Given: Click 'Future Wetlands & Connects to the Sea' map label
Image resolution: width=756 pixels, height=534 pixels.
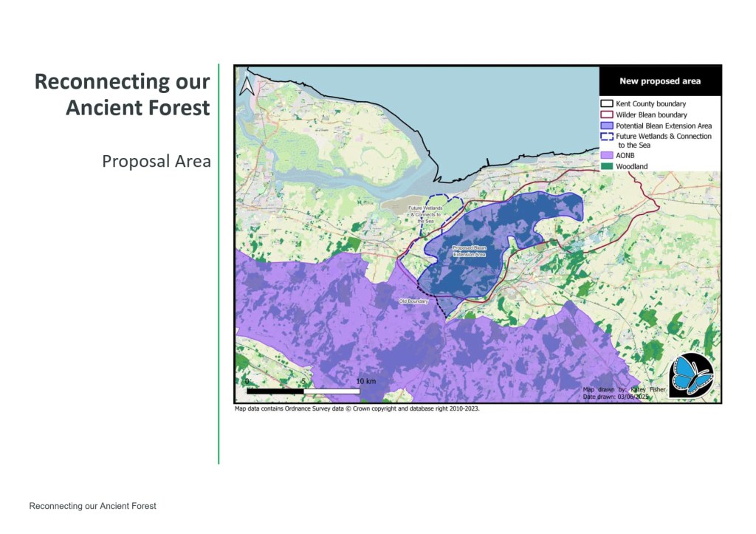Looking at the screenshot, I should (426, 215).
